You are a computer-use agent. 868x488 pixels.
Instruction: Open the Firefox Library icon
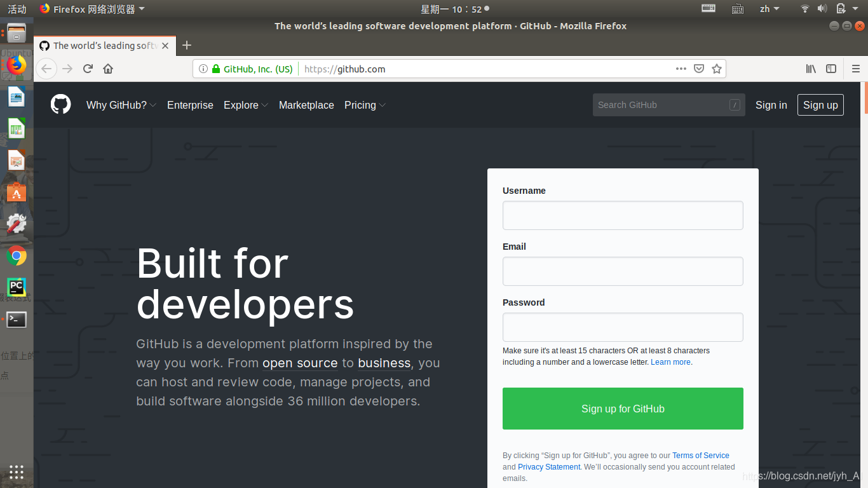pyautogui.click(x=811, y=69)
